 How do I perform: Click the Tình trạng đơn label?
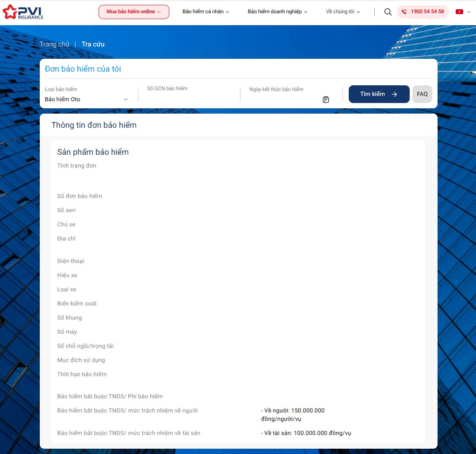click(x=76, y=165)
